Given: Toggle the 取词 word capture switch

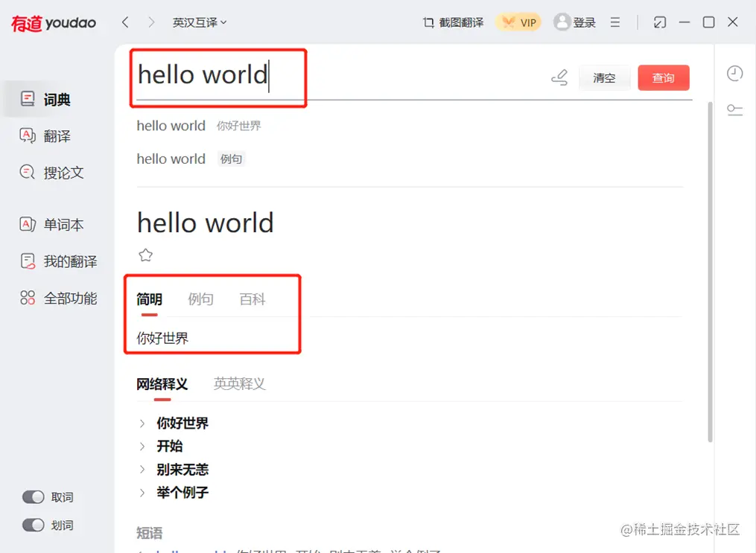Looking at the screenshot, I should pyautogui.click(x=34, y=497).
